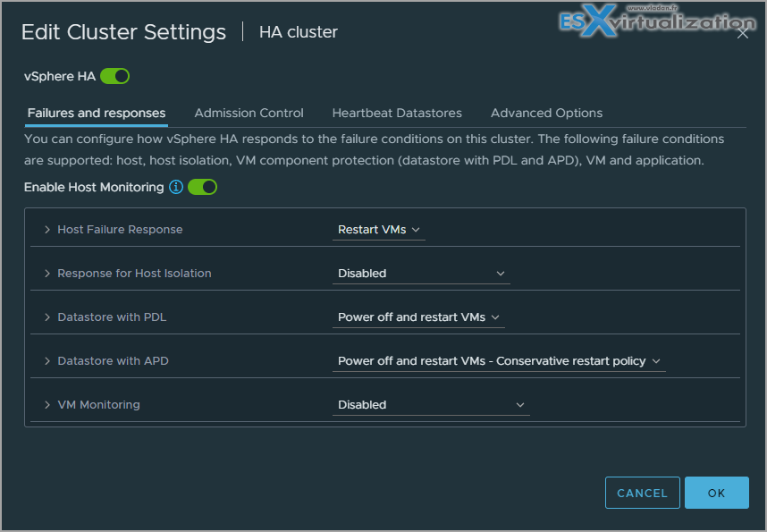Open the Datastore with PDL dropdown
The width and height of the screenshot is (767, 532).
[x=418, y=317]
